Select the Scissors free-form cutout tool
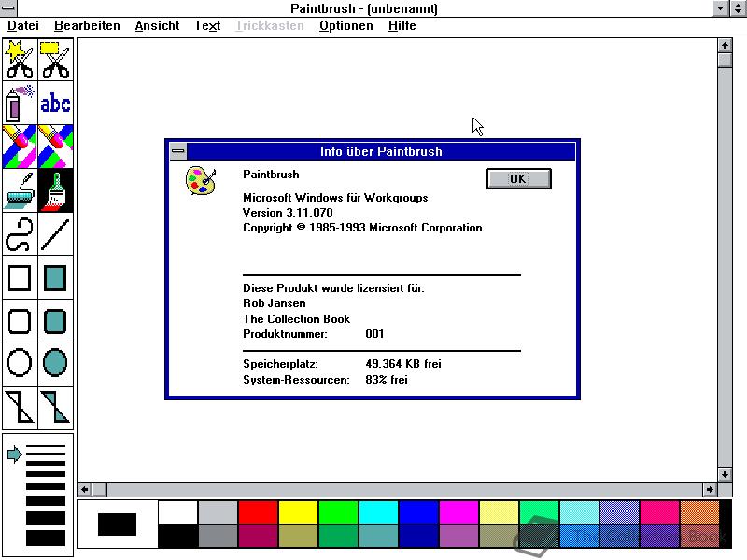The image size is (747, 560). pos(20,60)
